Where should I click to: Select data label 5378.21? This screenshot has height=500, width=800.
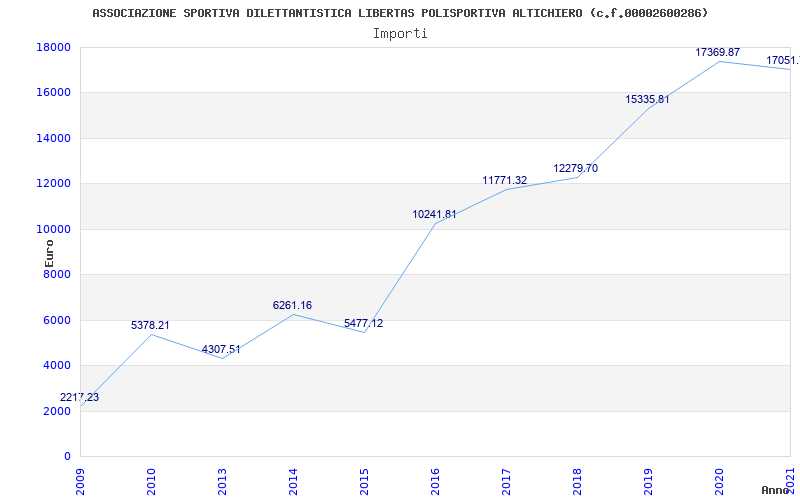(150, 326)
